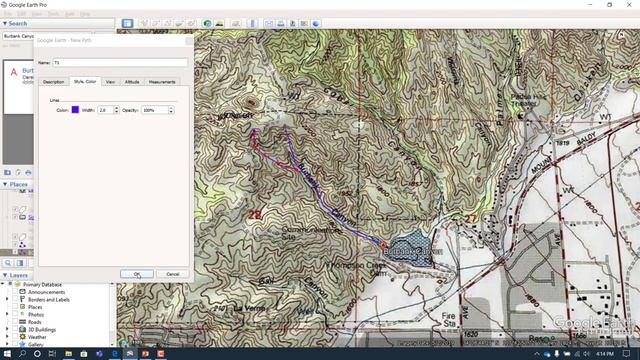Click the Burbank Canyon search box

18,36
